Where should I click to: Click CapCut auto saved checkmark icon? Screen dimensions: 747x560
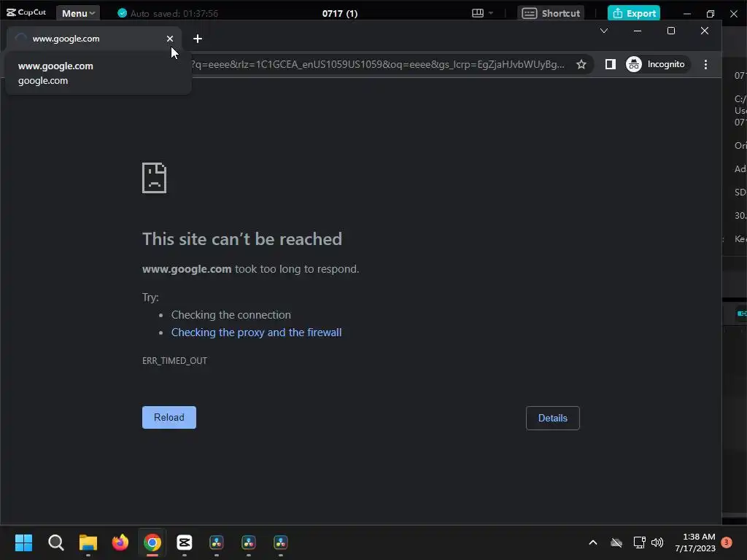tap(123, 13)
